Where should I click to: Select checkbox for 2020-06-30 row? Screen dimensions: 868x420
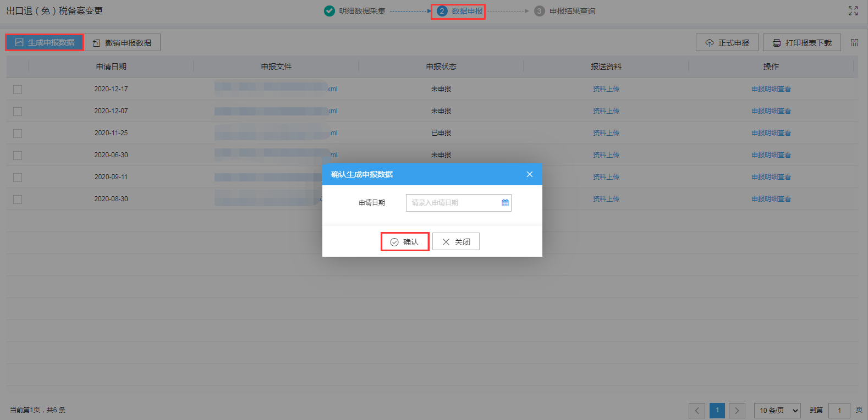(x=18, y=155)
